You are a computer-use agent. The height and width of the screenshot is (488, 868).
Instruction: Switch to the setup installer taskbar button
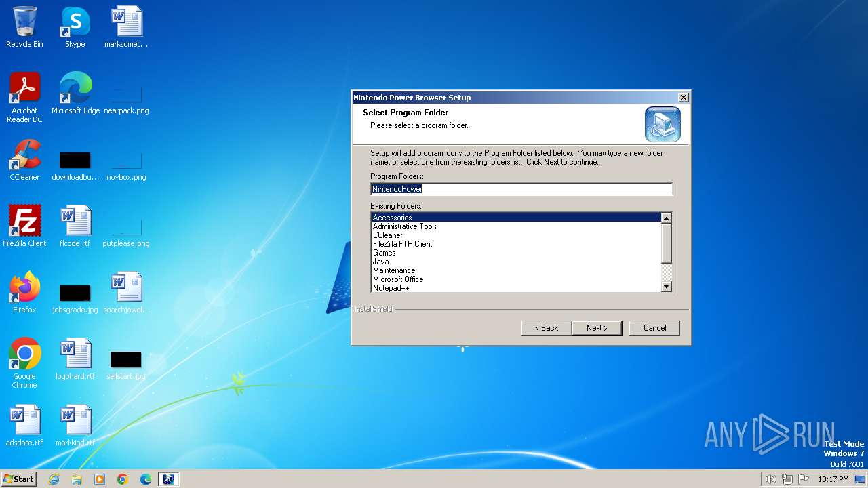point(169,479)
